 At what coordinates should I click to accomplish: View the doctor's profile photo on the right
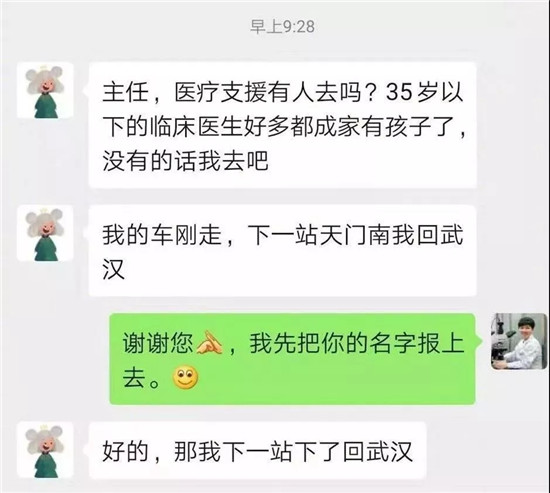(519, 341)
